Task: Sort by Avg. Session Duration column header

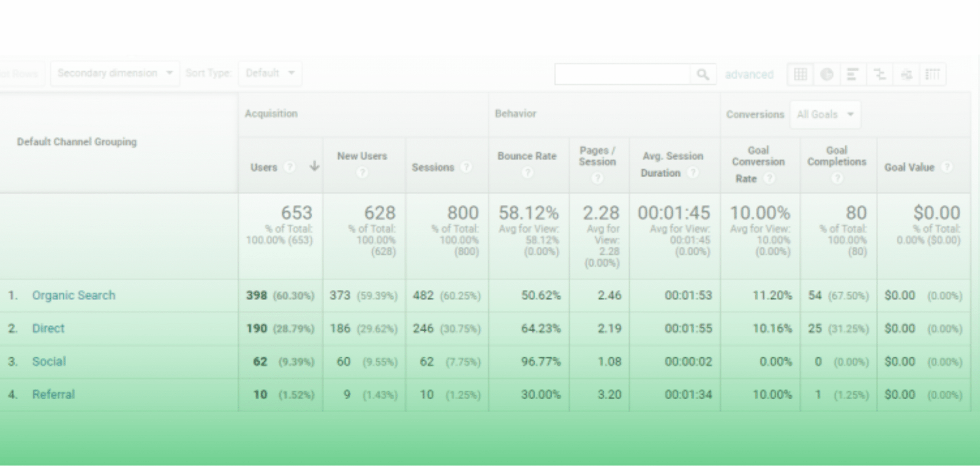Action: click(673, 164)
